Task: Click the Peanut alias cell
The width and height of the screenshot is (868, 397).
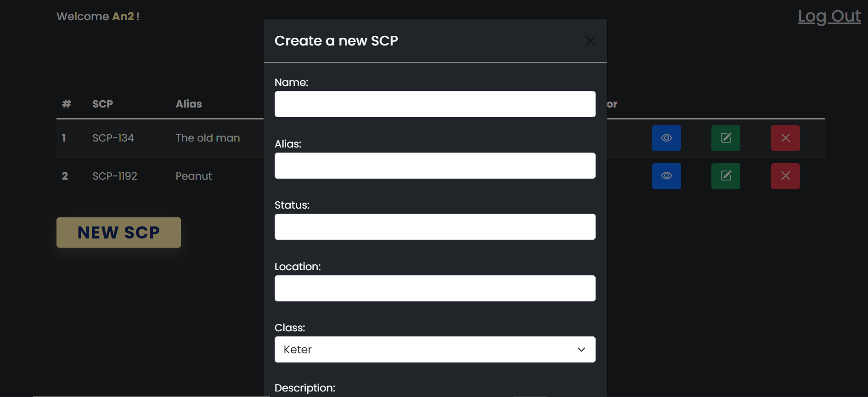Action: pos(194,176)
